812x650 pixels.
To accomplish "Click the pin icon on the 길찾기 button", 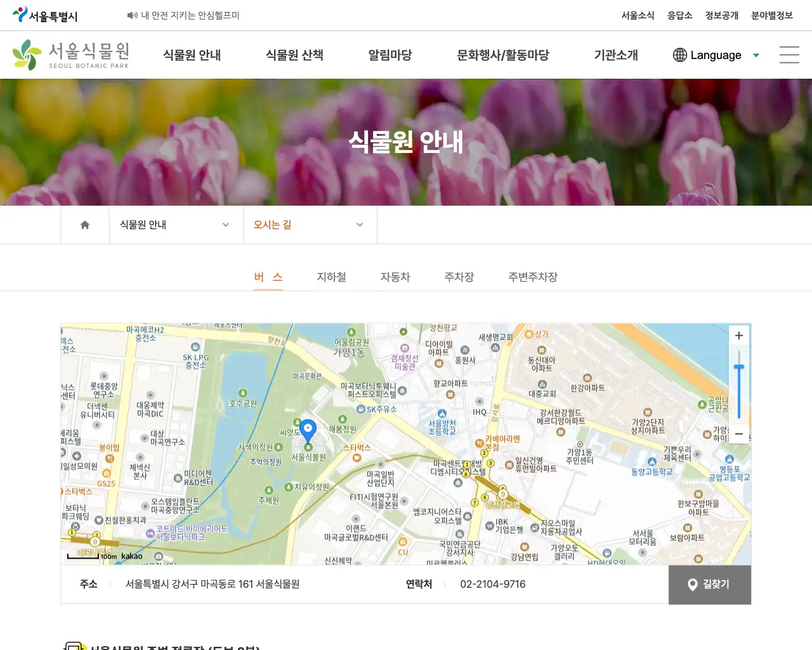I will click(x=692, y=585).
